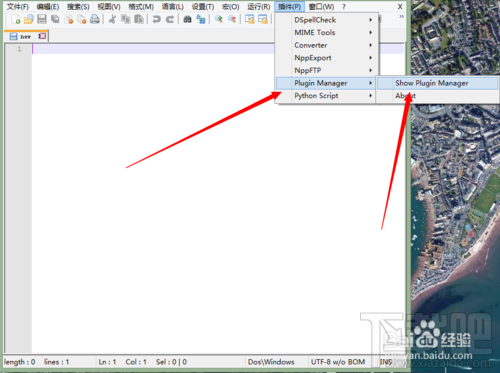Click the Undo arrow icon
This screenshot has width=500, height=373.
pos(156,19)
